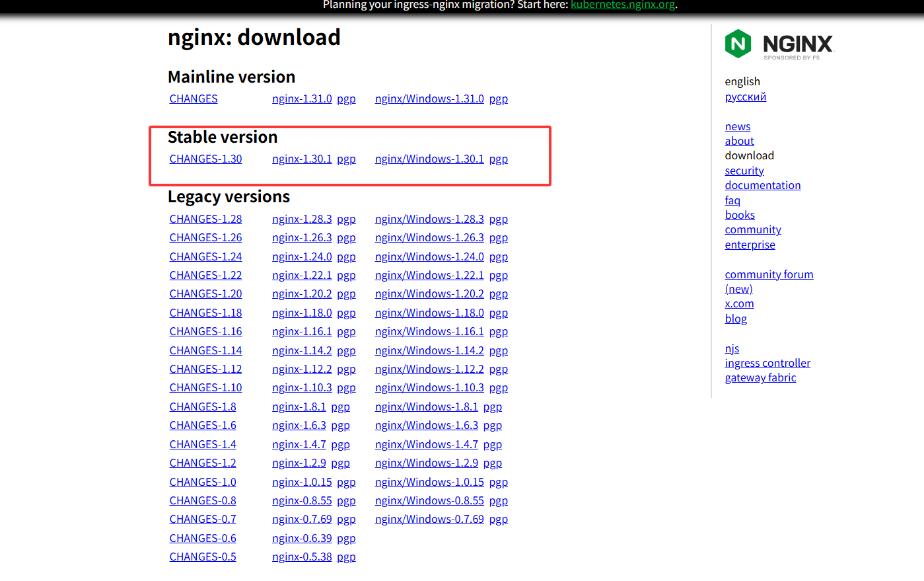The height and width of the screenshot is (581, 924).
Task: Download nginx-1.26.3 source
Action: 302,237
